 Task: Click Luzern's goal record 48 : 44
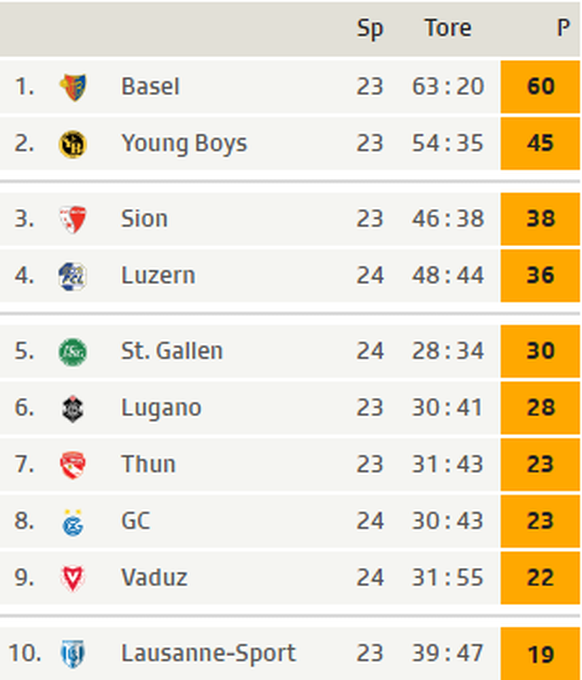click(448, 275)
